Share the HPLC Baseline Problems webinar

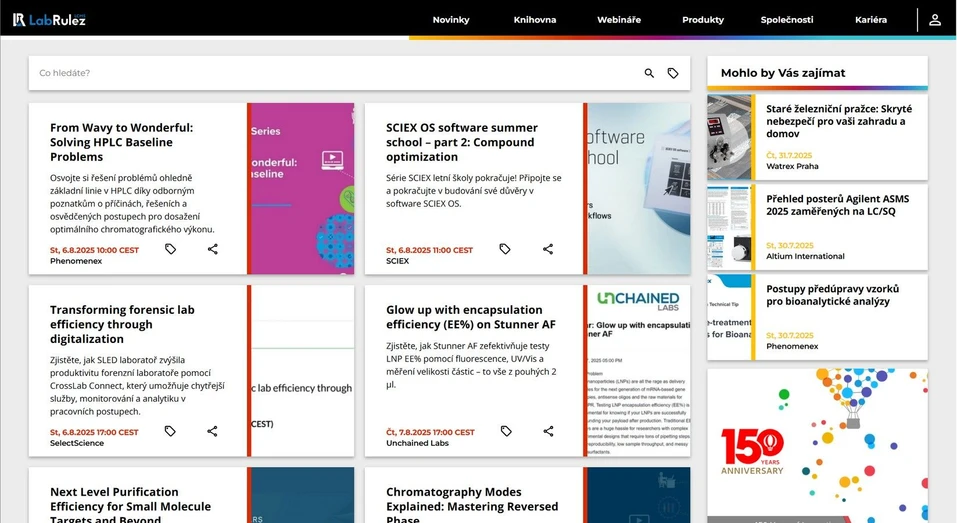point(212,249)
